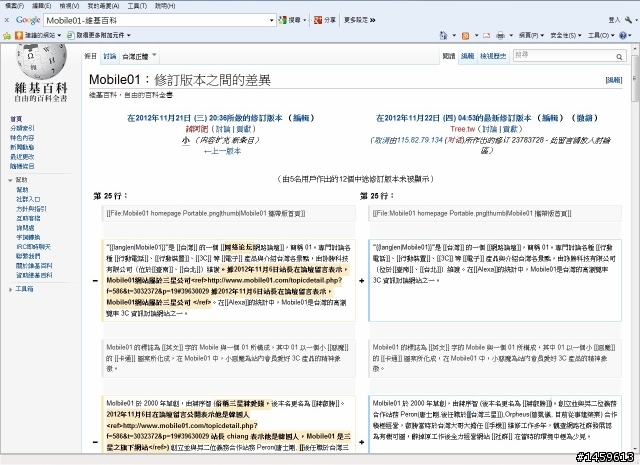Open the dropdown next to Google search button
This screenshot has height=465, width=640.
(x=305, y=20)
